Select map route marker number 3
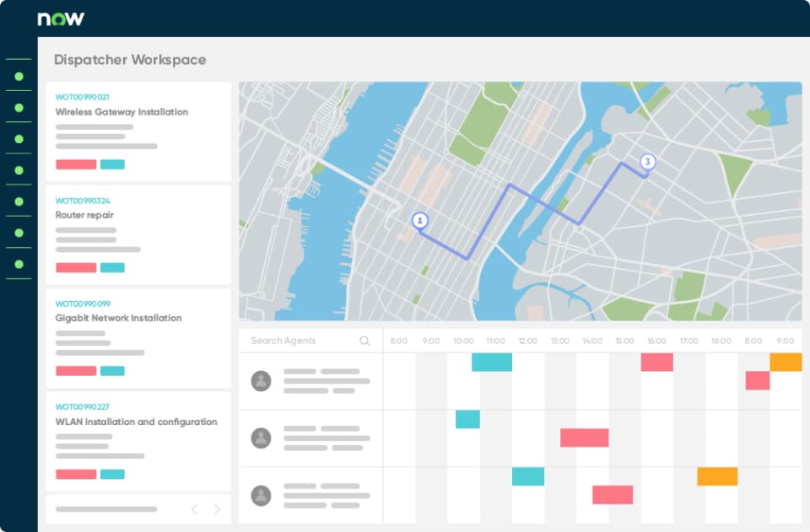 point(647,162)
